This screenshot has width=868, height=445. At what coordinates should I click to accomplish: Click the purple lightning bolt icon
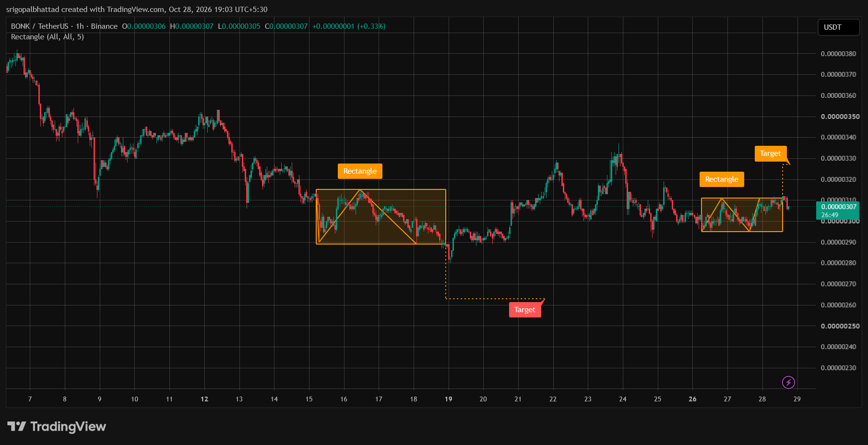click(x=788, y=382)
